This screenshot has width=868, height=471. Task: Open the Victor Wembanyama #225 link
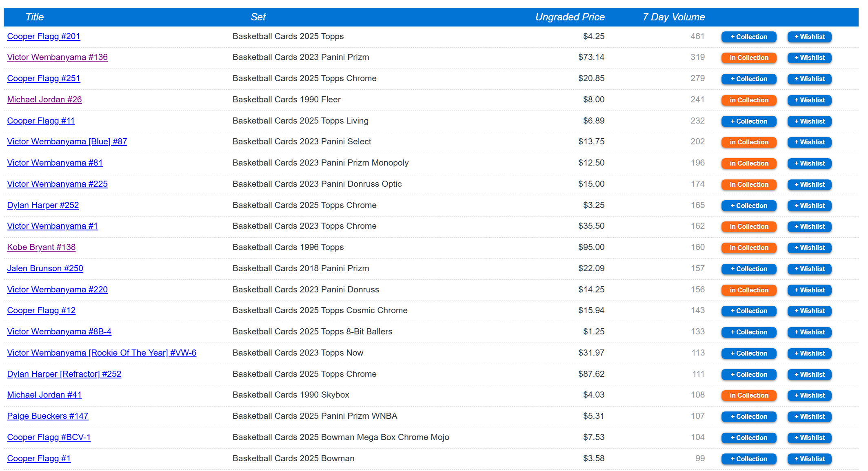tap(58, 184)
